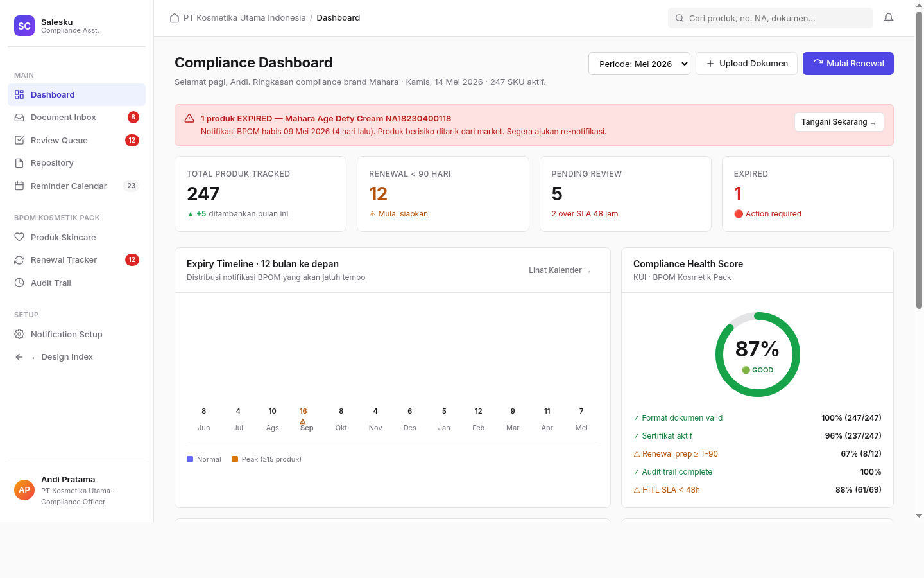Click the Normal legend color swatch
This screenshot has width=924, height=578.
190,459
